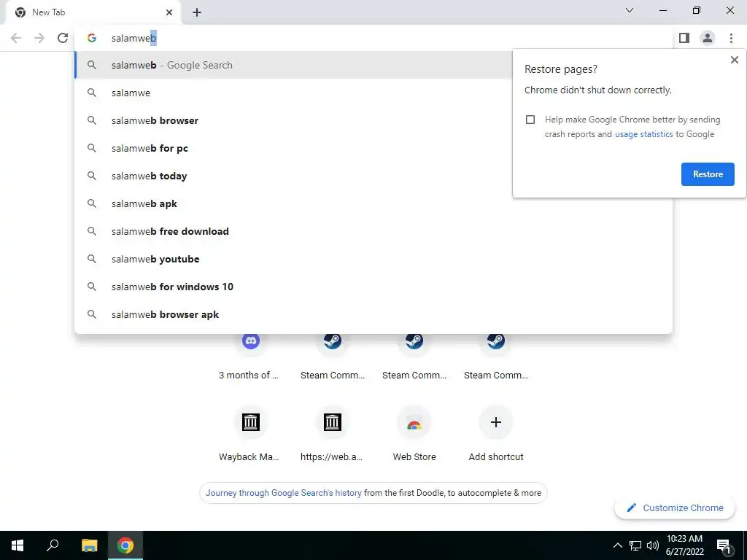Open the network status tray icon
The width and height of the screenshot is (747, 560).
(635, 545)
